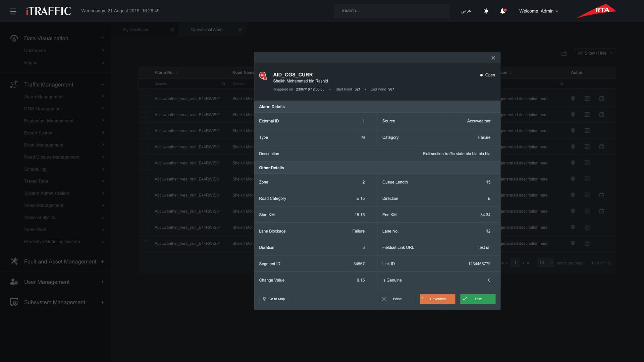Image resolution: width=644 pixels, height=362 pixels.
Task: Mark the alarm as True
Action: 478,299
